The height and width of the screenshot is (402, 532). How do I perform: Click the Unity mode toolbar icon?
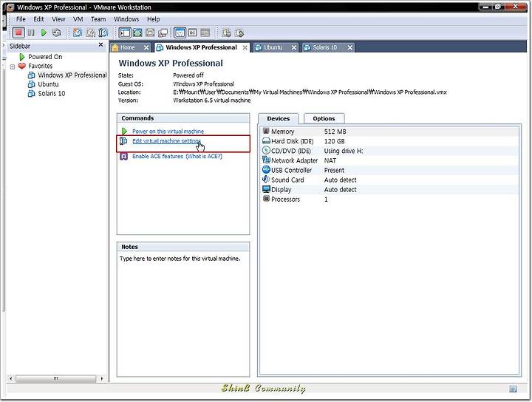(x=163, y=33)
